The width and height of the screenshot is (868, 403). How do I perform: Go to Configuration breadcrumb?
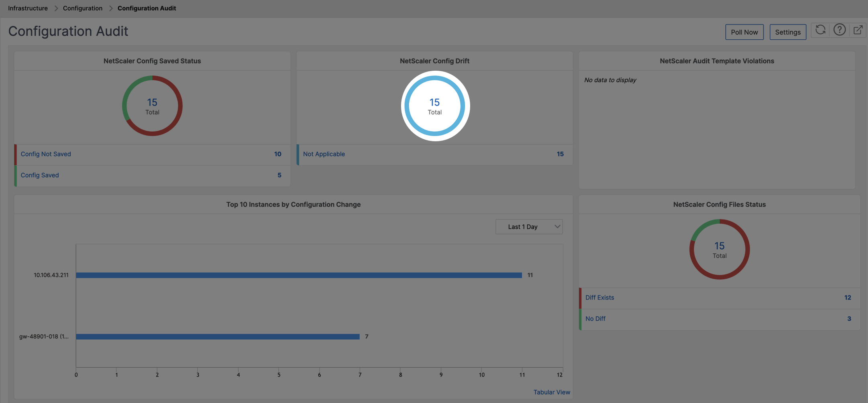pyautogui.click(x=82, y=8)
